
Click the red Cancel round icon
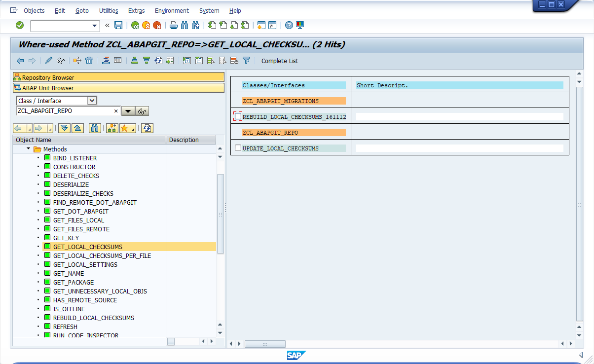tap(157, 25)
